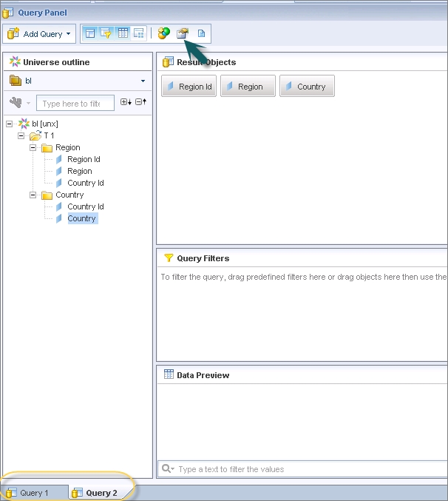Toggle the data preview panel view
The image size is (448, 501).
tap(123, 33)
